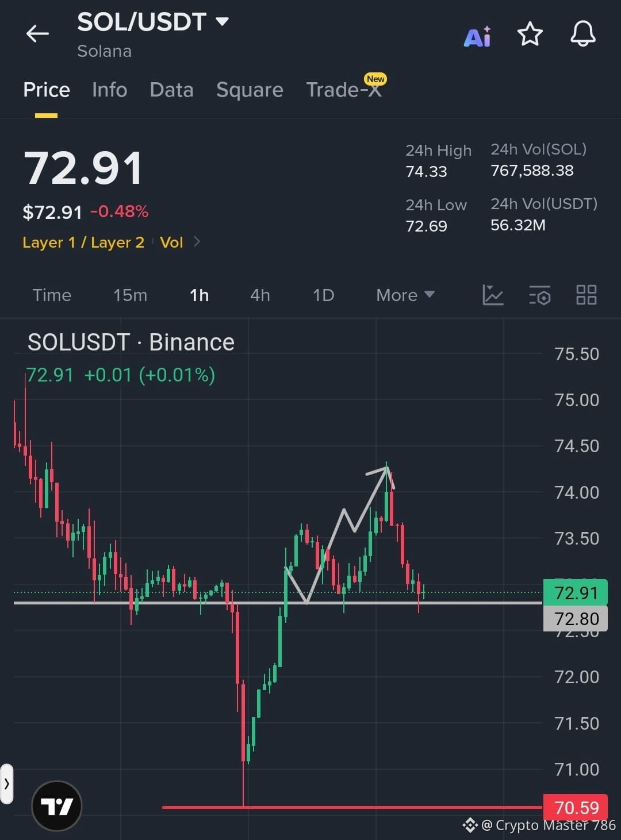The image size is (621, 840).
Task: Open the chart grid layout icon
Action: click(x=586, y=295)
